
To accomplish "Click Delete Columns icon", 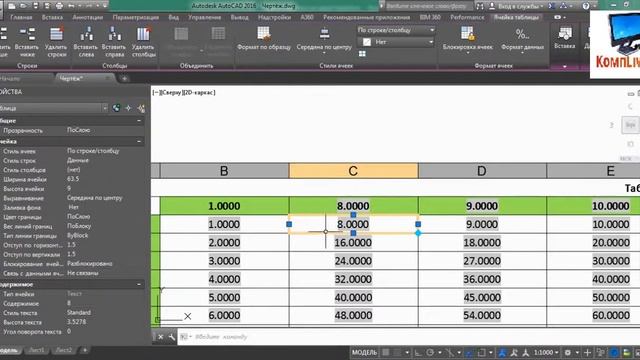I will [x=143, y=34].
